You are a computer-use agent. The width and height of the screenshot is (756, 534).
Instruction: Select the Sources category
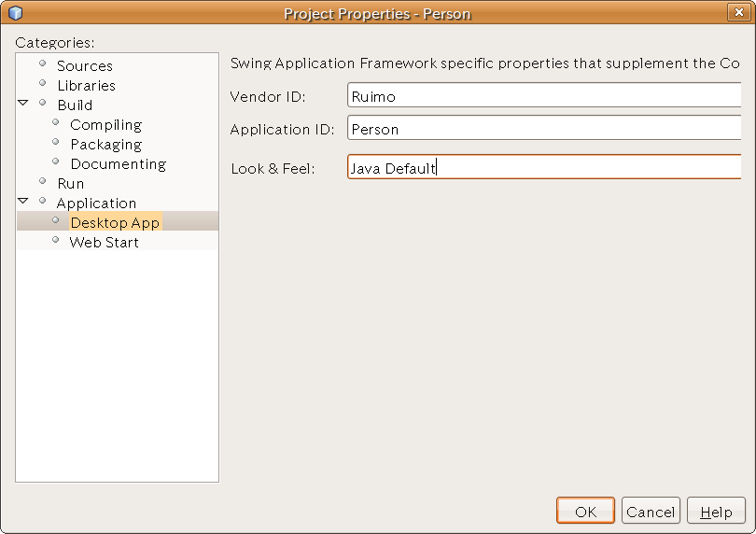(x=84, y=66)
